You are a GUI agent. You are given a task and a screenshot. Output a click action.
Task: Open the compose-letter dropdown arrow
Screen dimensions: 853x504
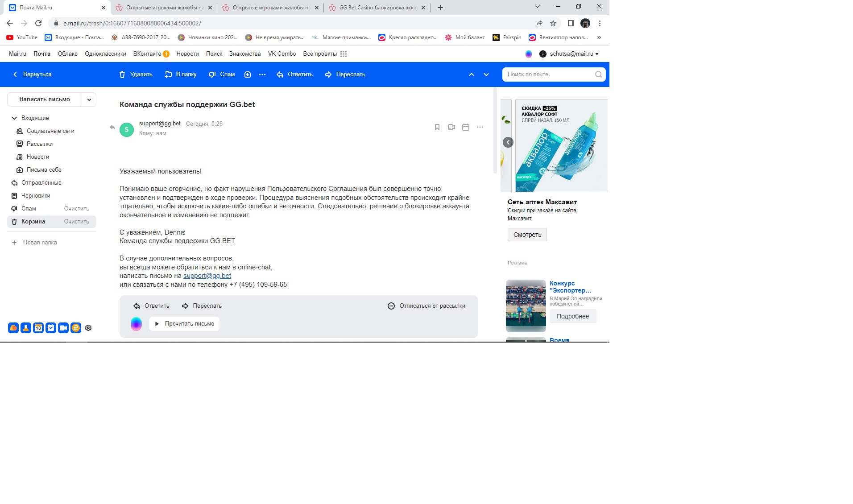(x=89, y=99)
